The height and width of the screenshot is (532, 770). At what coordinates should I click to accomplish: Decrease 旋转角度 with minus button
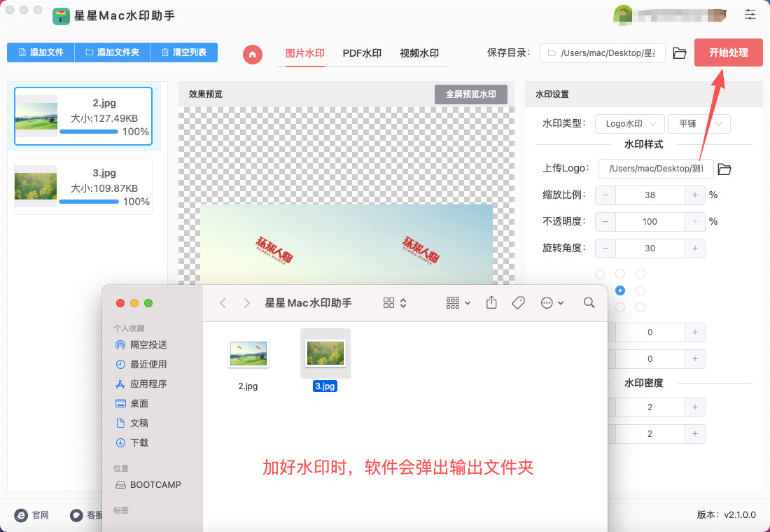pyautogui.click(x=605, y=248)
